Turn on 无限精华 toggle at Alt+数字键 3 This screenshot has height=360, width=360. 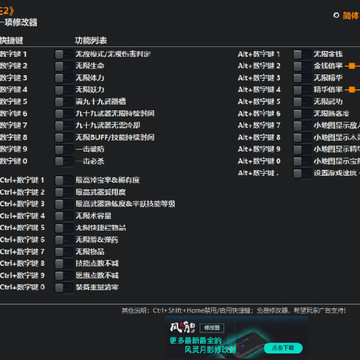click(x=302, y=78)
